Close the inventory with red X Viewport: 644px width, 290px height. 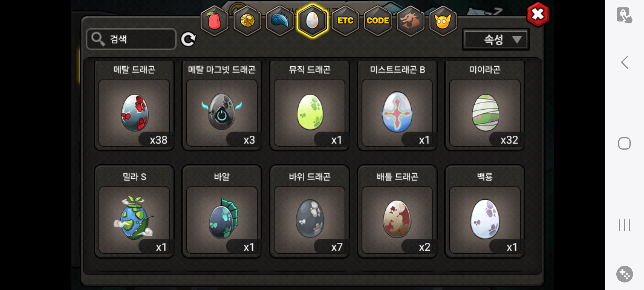point(538,15)
